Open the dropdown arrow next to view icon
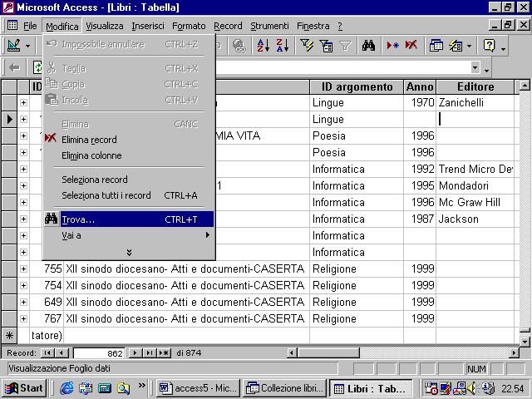Image resolution: width=532 pixels, height=399 pixels. click(27, 46)
